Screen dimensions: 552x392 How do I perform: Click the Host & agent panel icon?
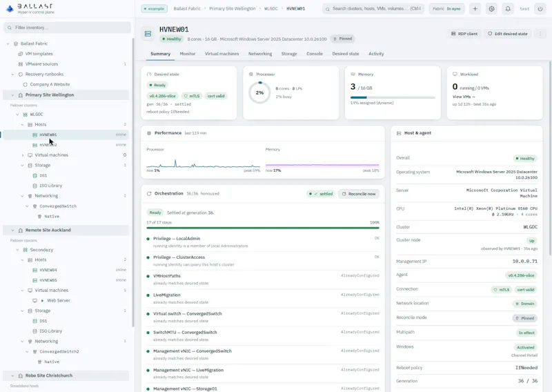coord(399,133)
